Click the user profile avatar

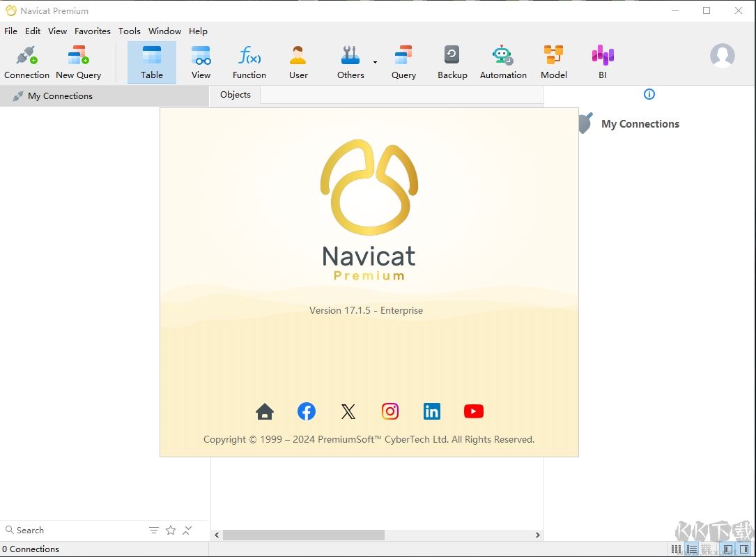(722, 56)
